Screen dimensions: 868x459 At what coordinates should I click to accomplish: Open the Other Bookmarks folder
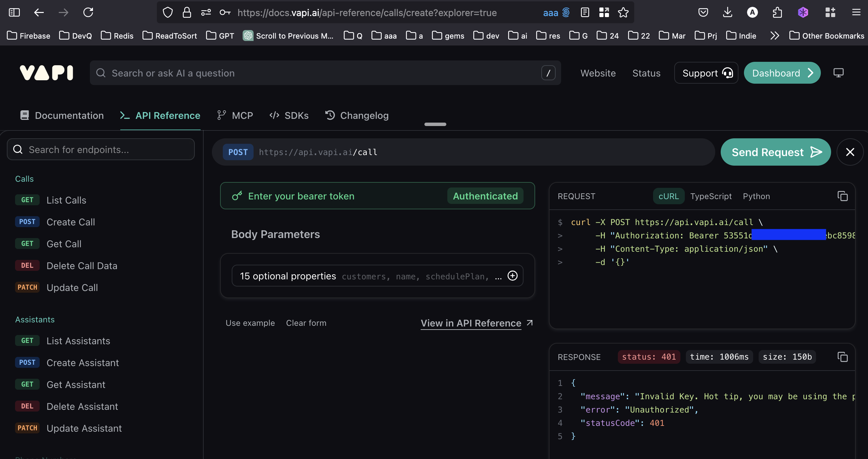point(827,36)
